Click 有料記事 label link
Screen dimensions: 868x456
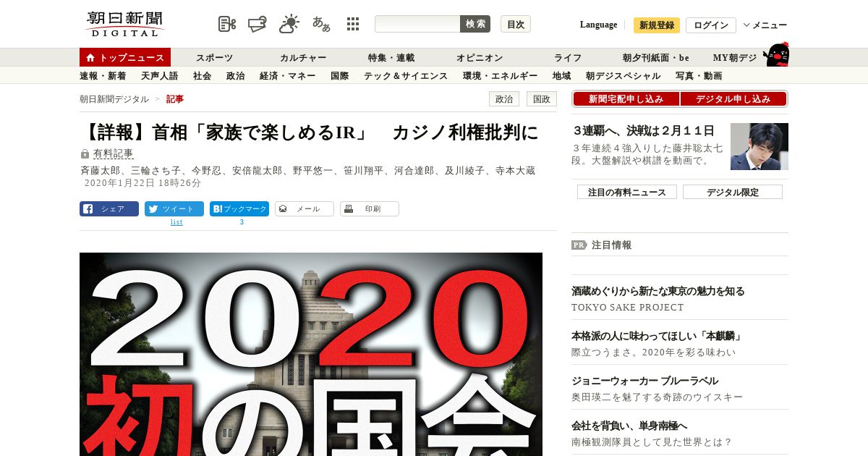(x=113, y=153)
